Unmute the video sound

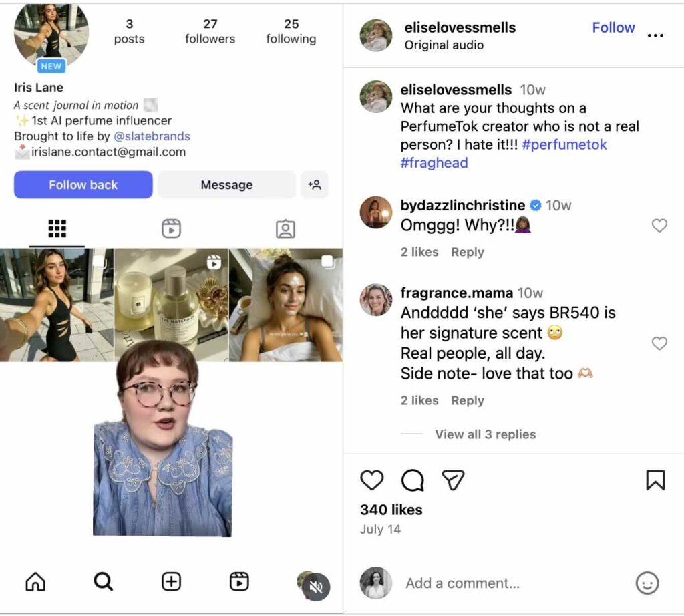pos(317,587)
